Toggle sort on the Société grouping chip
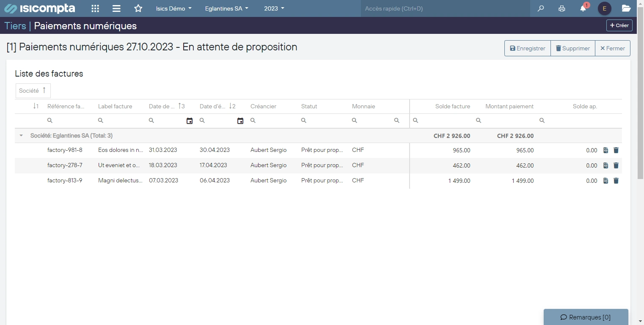This screenshot has width=644, height=325. 33,91
